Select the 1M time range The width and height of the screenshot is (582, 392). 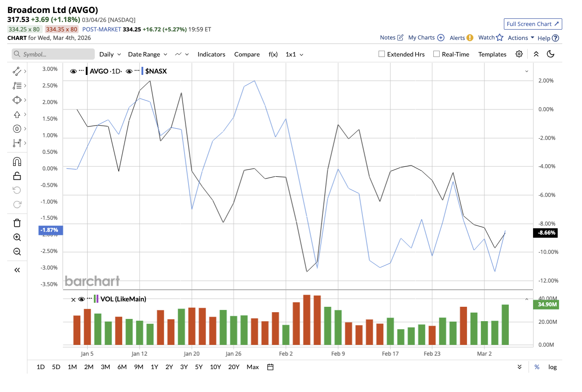pos(72,367)
